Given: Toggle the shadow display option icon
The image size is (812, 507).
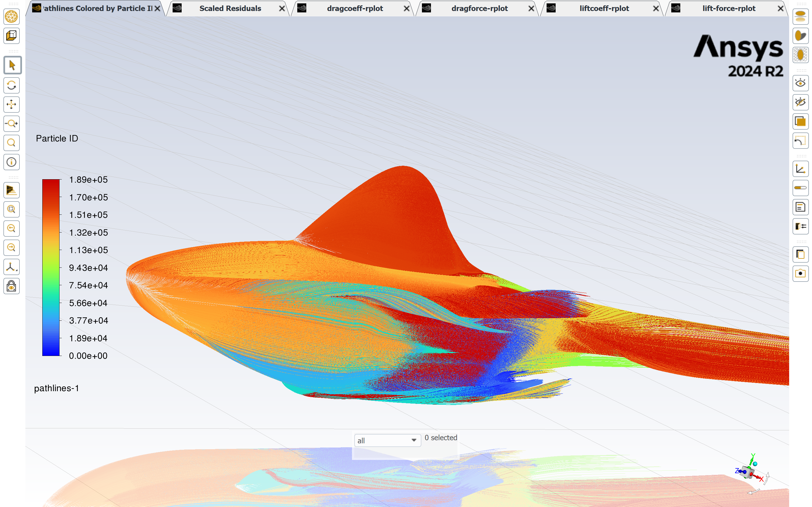Looking at the screenshot, I should pyautogui.click(x=800, y=36).
